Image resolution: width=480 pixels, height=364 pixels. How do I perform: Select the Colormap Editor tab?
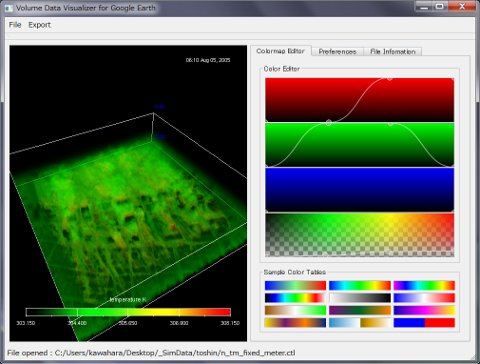pos(281,51)
